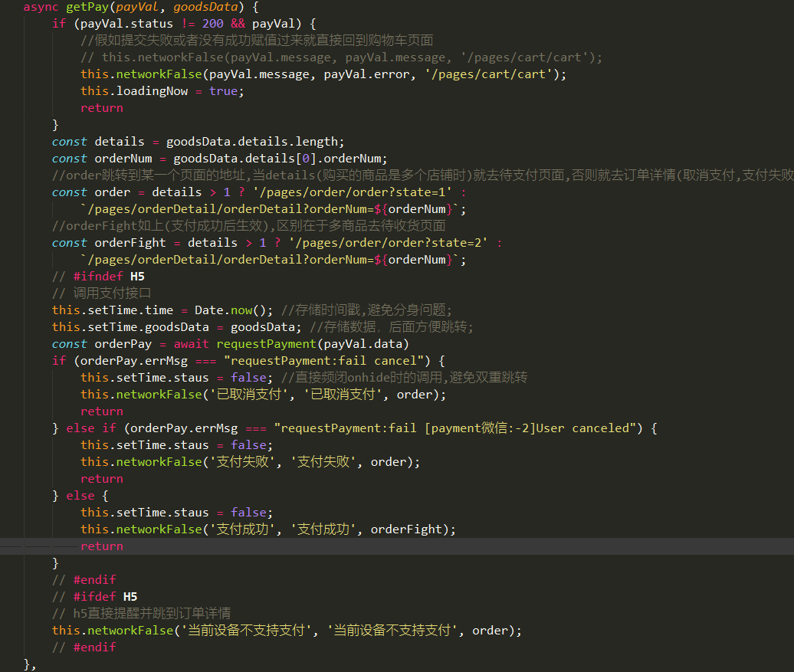Click the orderFight constant declaration name
The image size is (794, 672).
tap(130, 243)
